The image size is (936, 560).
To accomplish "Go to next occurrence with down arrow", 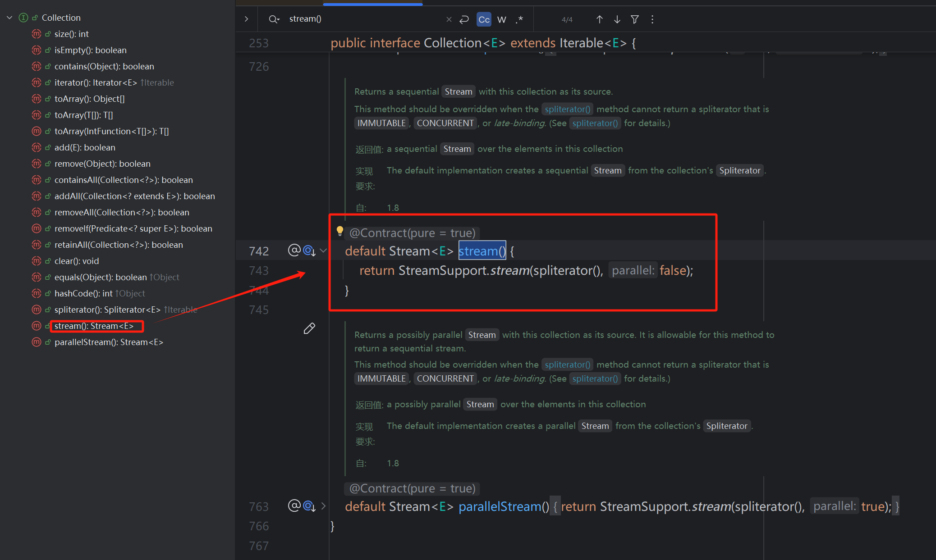I will 617,19.
